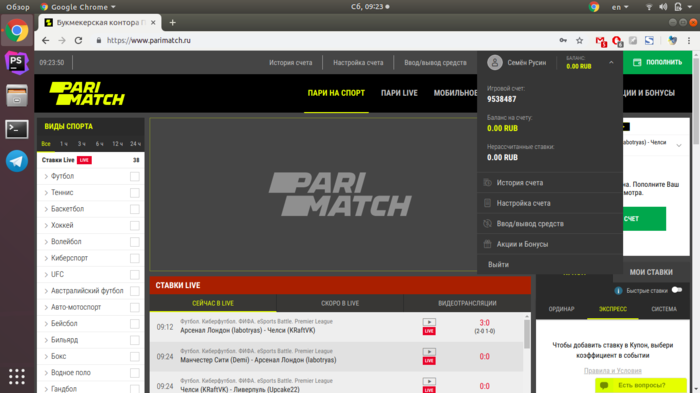The width and height of the screenshot is (700, 393).
Task: Bookmark this page with the star icon
Action: 579,41
